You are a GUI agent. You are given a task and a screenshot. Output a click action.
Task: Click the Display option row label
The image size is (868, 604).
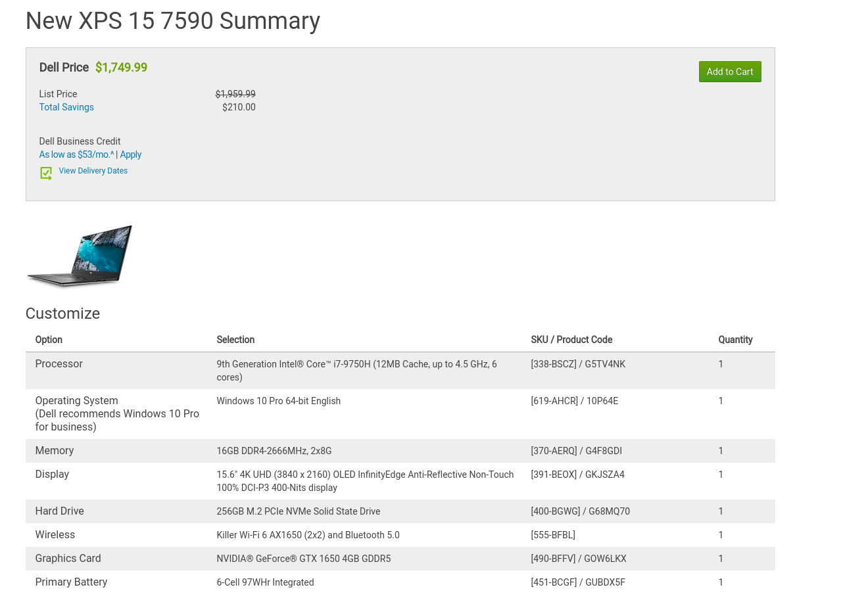click(52, 475)
